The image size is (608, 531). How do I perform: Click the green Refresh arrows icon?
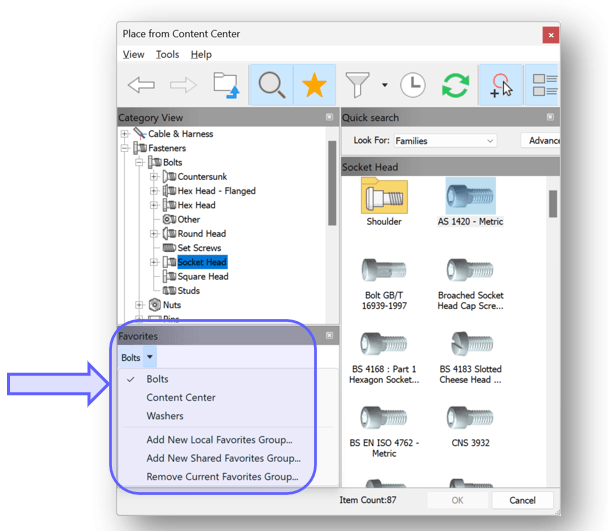point(455,86)
